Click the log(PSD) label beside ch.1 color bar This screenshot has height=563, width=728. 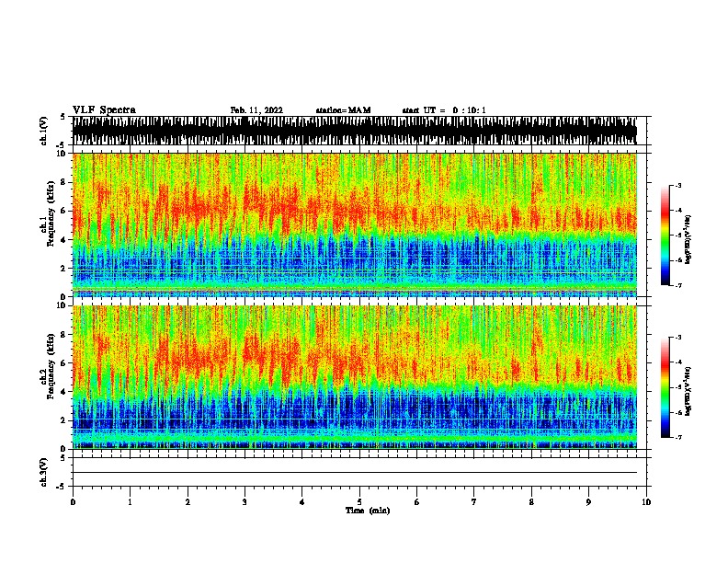(x=688, y=239)
